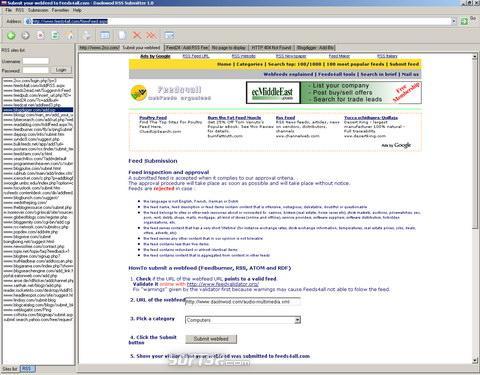Click the Stop loading page icon
Screen dimensions: 480x375
click(x=40, y=35)
